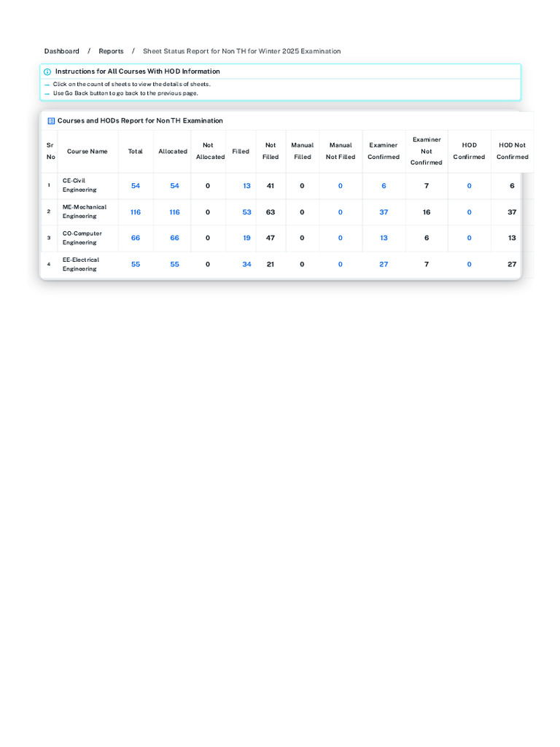
Task: Open EE-Electrical Engineering allocated count 55
Action: [175, 264]
